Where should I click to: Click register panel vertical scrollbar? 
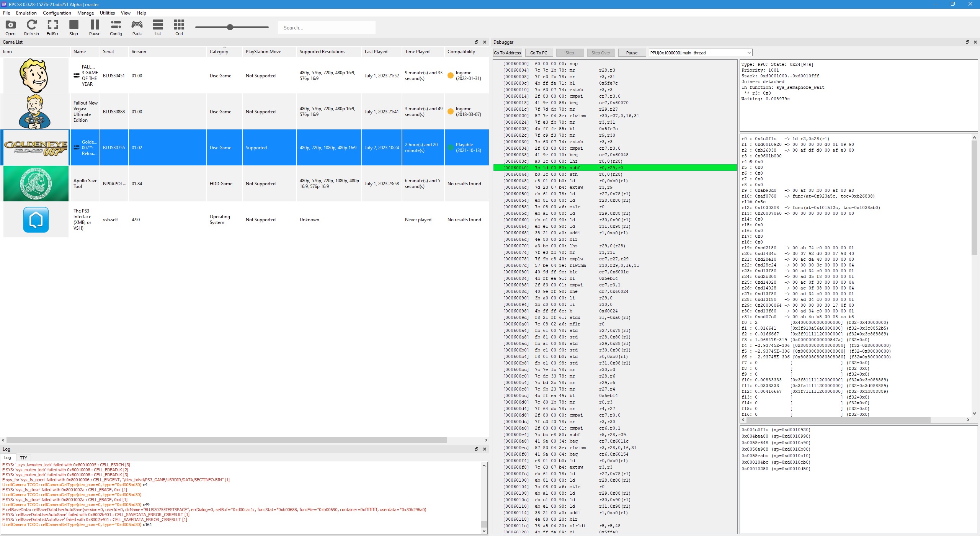pyautogui.click(x=974, y=198)
